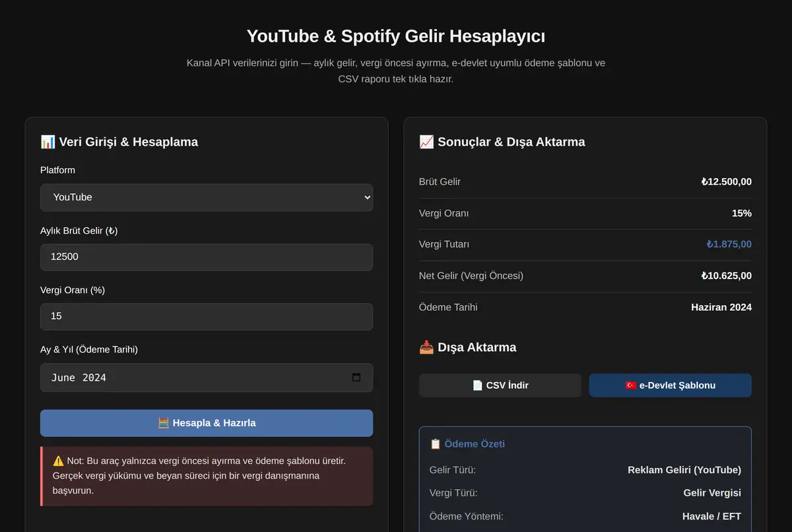Click the Vergi Türü label
The height and width of the screenshot is (532, 792).
(x=453, y=493)
